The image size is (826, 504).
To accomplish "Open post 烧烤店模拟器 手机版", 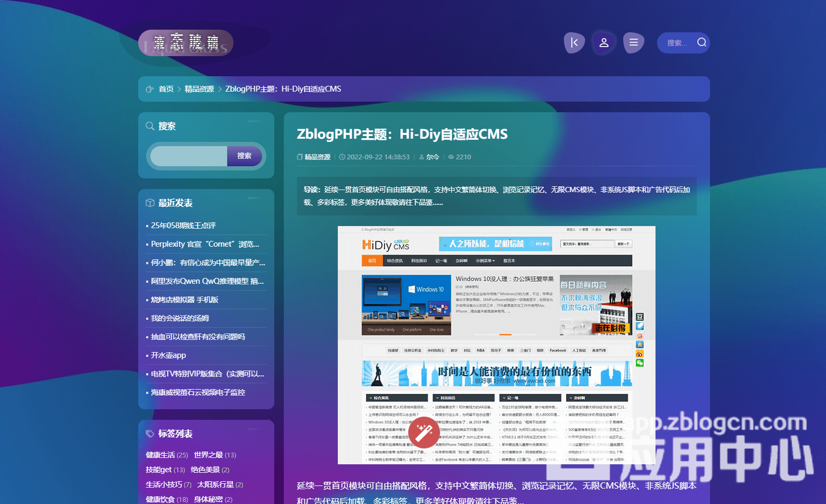I will (x=185, y=300).
